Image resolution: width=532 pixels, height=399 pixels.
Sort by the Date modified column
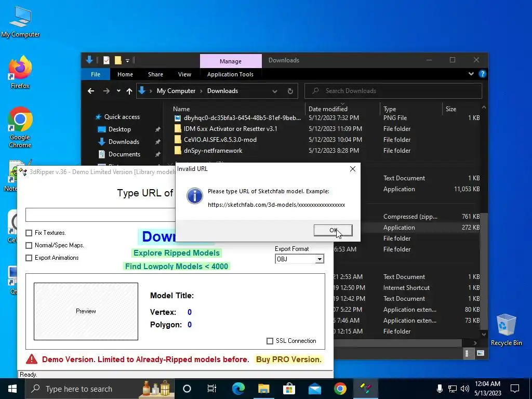(328, 109)
